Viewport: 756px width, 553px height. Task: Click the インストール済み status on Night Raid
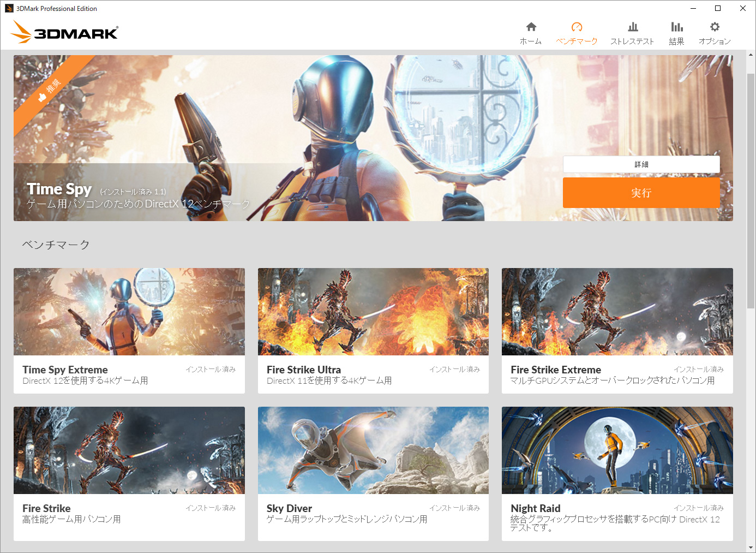[699, 508]
